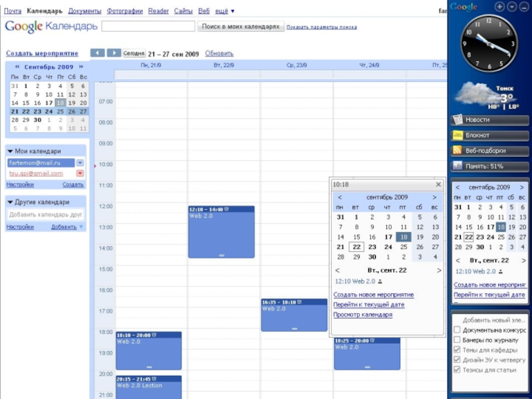Open the Блокнот gadget
This screenshot has width=532, height=399.
coord(489,136)
